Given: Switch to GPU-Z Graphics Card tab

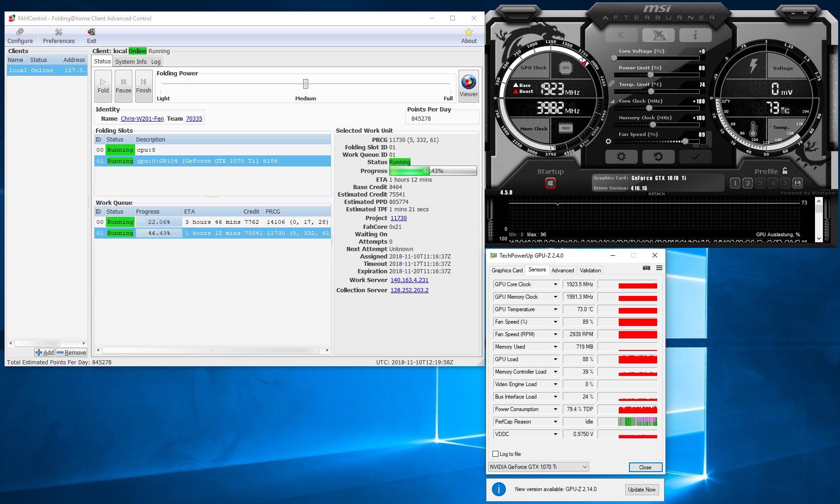Looking at the screenshot, I should coord(507,270).
